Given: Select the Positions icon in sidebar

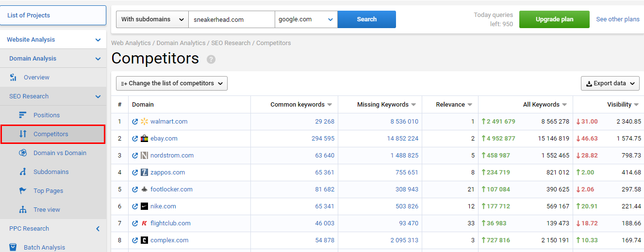Looking at the screenshot, I should pos(23,115).
